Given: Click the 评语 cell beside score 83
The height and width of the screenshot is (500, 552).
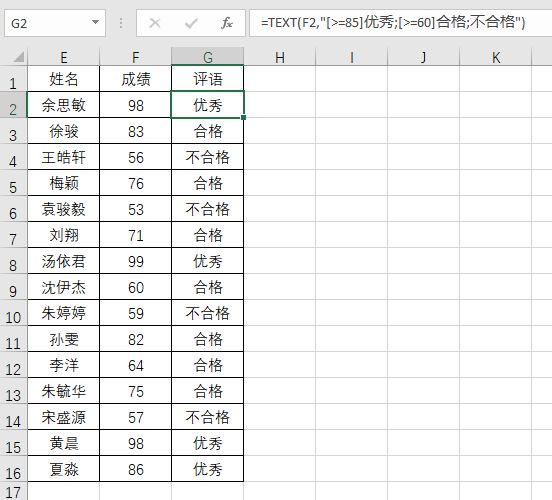Looking at the screenshot, I should click(208, 131).
